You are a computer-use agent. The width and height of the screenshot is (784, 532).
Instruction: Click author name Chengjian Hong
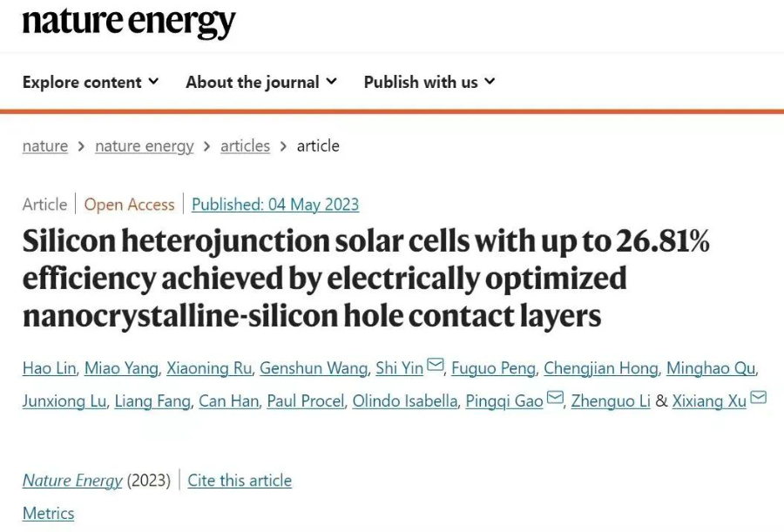601,368
